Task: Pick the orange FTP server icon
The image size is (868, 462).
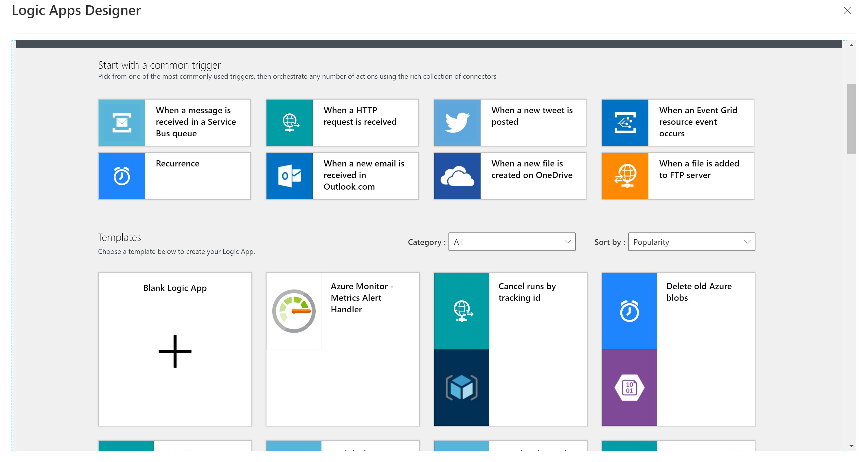Action: [x=625, y=176]
